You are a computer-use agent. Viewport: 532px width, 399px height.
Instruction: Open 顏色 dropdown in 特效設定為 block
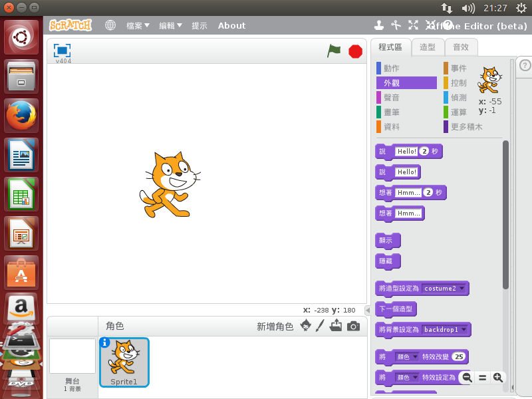coord(407,378)
